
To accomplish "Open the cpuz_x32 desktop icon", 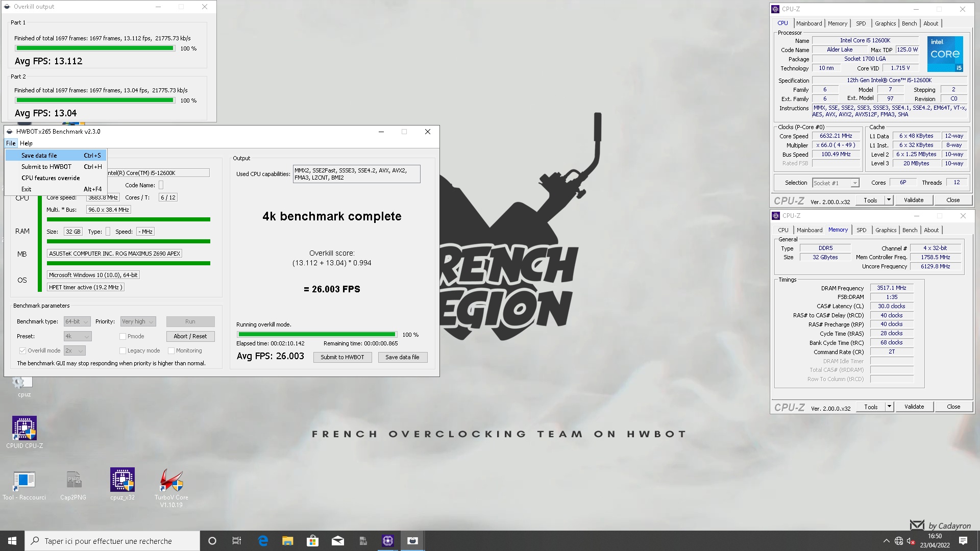I will pos(122,484).
